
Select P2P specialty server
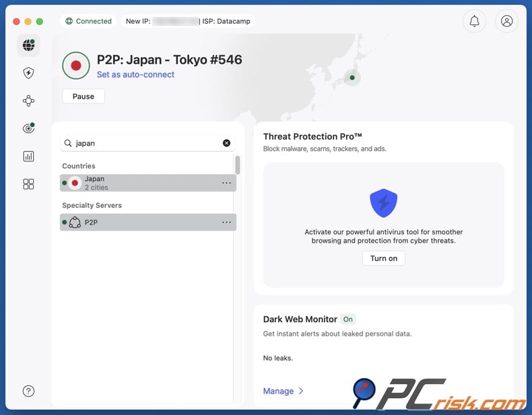click(x=148, y=222)
